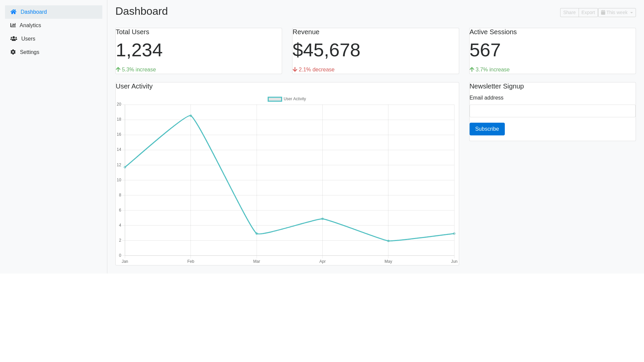Click the Subscribe button
Image resolution: width=644 pixels, height=362 pixels.
coord(487,129)
